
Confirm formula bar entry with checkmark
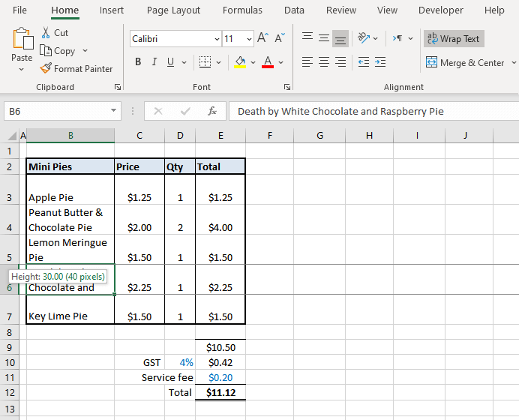pos(185,111)
